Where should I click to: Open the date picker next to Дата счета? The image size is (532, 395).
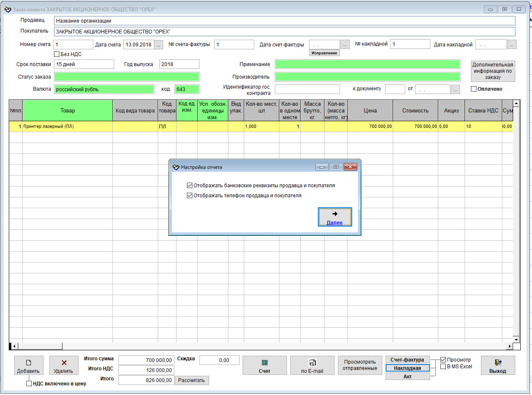159,44
